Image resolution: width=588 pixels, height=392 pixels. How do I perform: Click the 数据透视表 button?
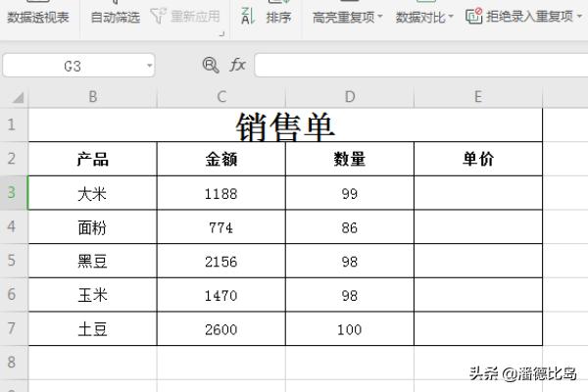38,17
